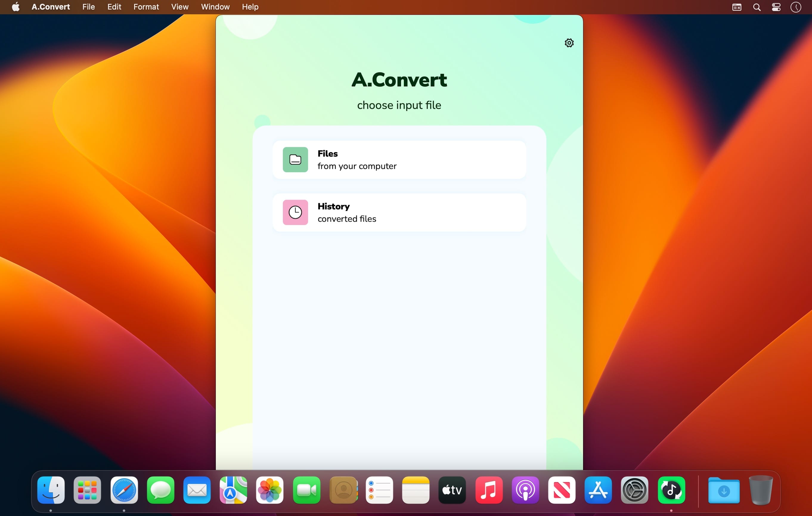Open Finder from the Dock
This screenshot has width=812, height=516.
(51, 490)
